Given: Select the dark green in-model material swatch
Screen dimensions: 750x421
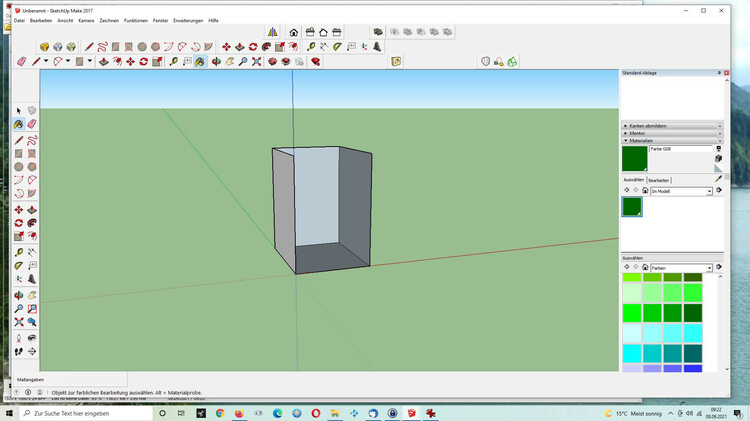Looking at the screenshot, I should click(631, 206).
